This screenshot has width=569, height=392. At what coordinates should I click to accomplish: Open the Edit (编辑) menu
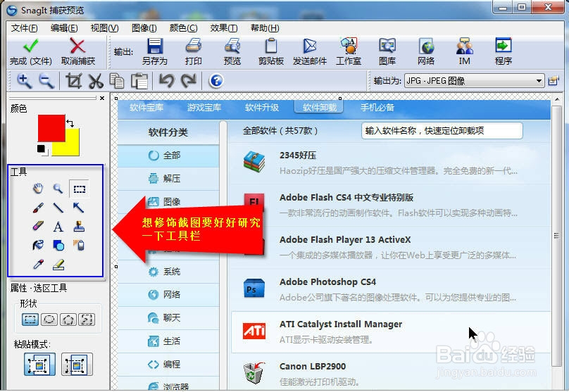point(64,28)
